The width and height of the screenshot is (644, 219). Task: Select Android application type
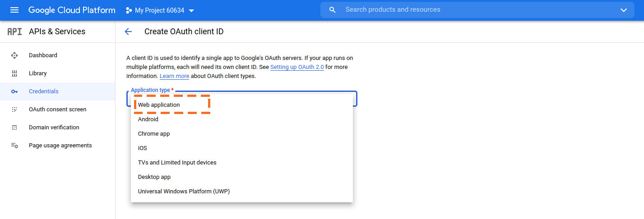[242, 119]
